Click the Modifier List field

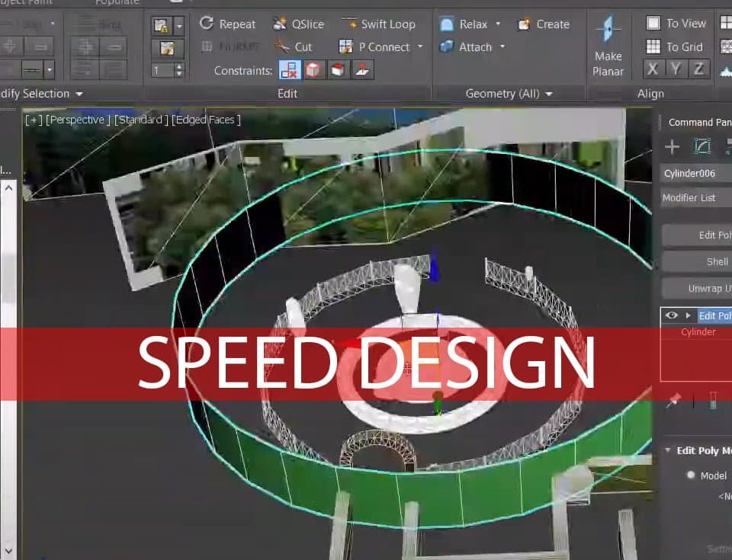[x=696, y=197]
